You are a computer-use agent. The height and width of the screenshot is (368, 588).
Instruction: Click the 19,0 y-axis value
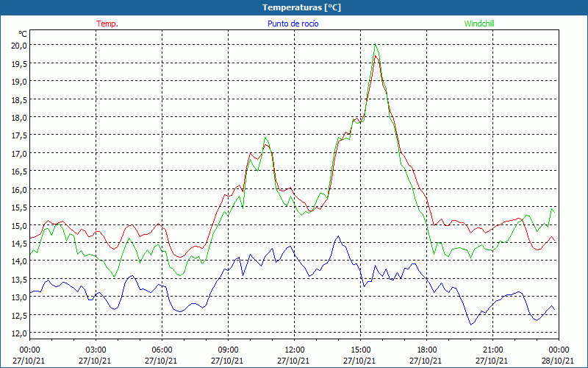click(x=20, y=82)
